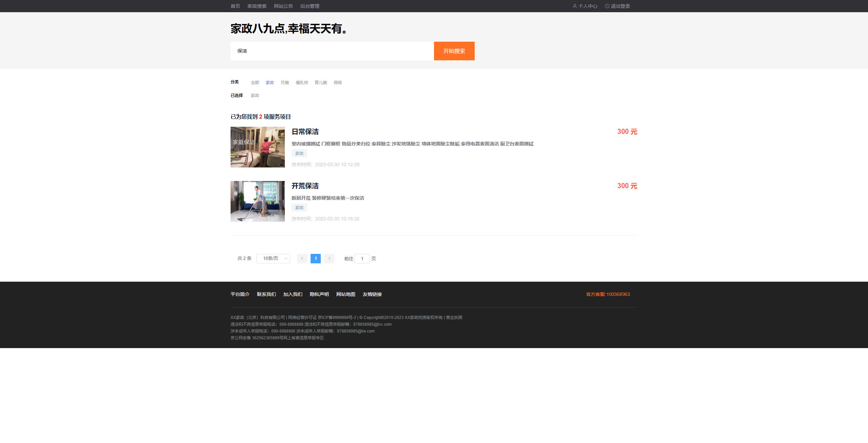Switch filter to 全部 to show all
The height and width of the screenshot is (443, 868).
[255, 82]
